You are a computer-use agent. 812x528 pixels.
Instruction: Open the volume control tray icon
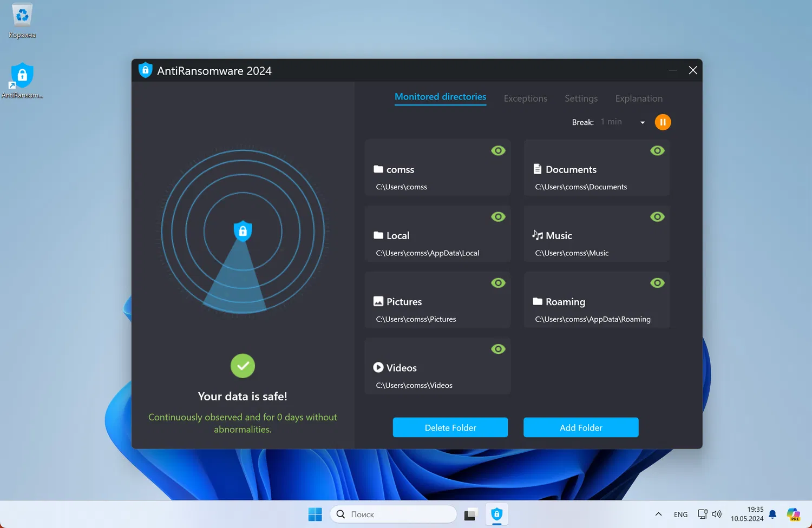[717, 514]
